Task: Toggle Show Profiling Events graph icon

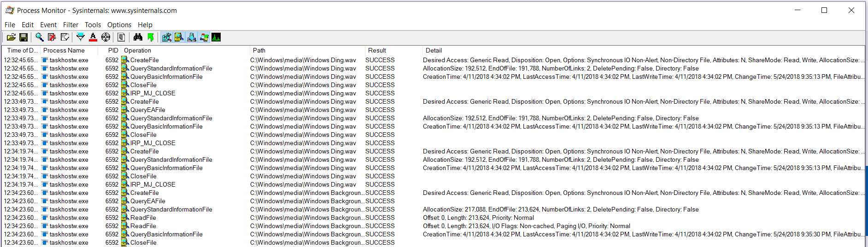Action: coord(216,37)
